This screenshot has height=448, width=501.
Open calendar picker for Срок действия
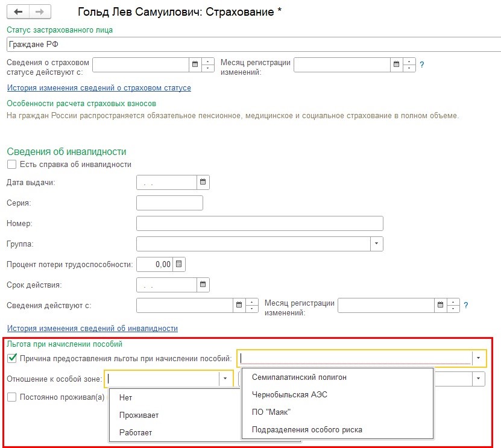pyautogui.click(x=203, y=285)
